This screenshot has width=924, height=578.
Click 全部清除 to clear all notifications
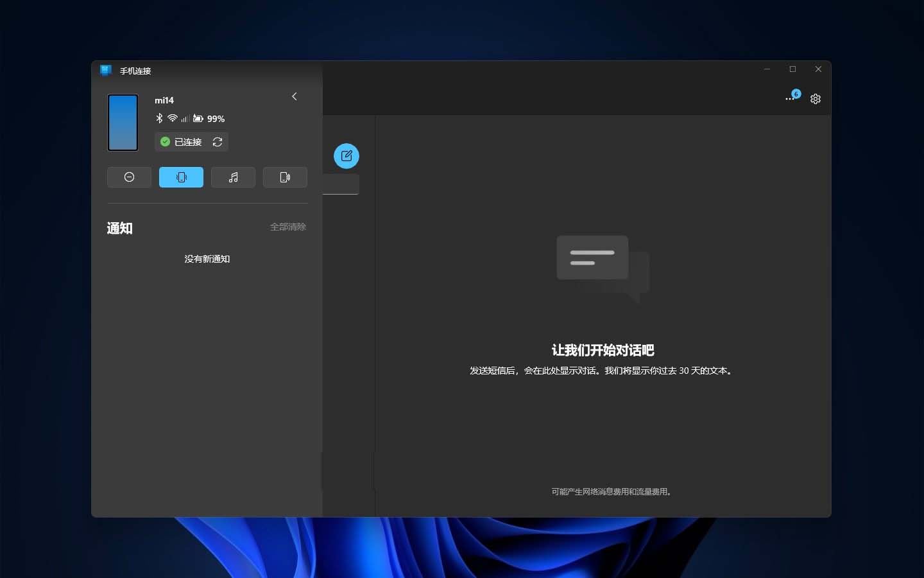288,227
